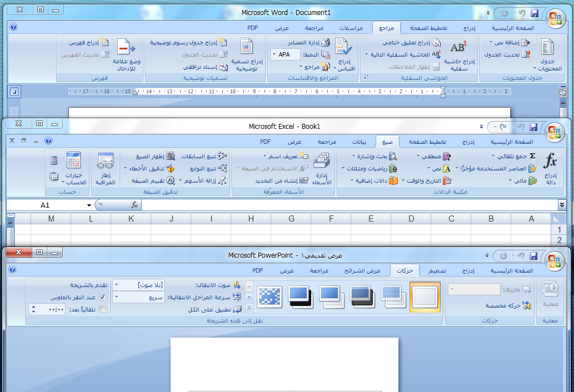Open the Excel Name Box dropdown arrow
The height and width of the screenshot is (392, 574).
tap(89, 205)
